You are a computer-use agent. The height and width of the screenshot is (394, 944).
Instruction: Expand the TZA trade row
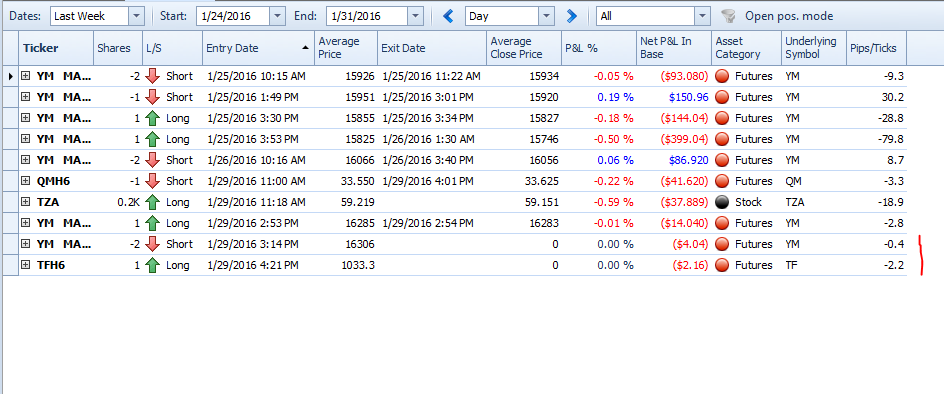(x=25, y=202)
